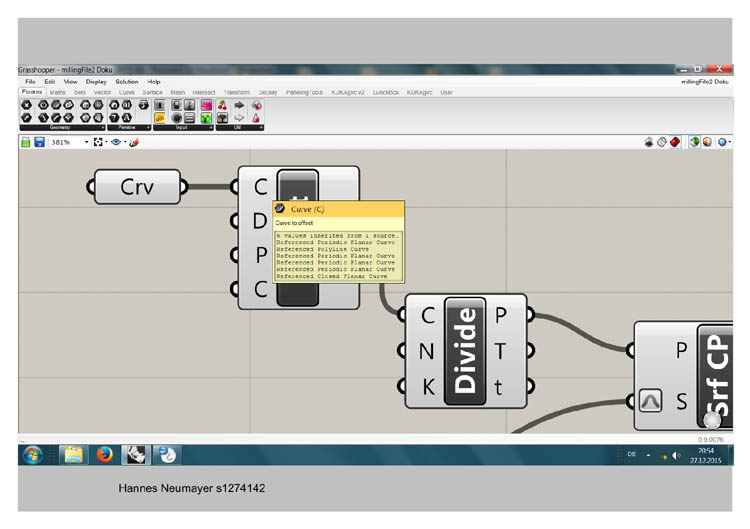
Task: Select the solid black arrow Jump icon
Action: click(239, 105)
